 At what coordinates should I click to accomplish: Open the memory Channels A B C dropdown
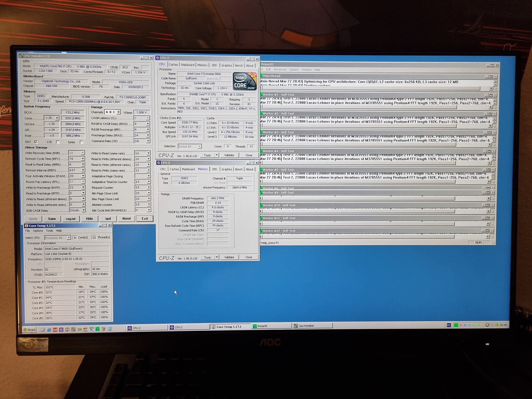[119, 112]
